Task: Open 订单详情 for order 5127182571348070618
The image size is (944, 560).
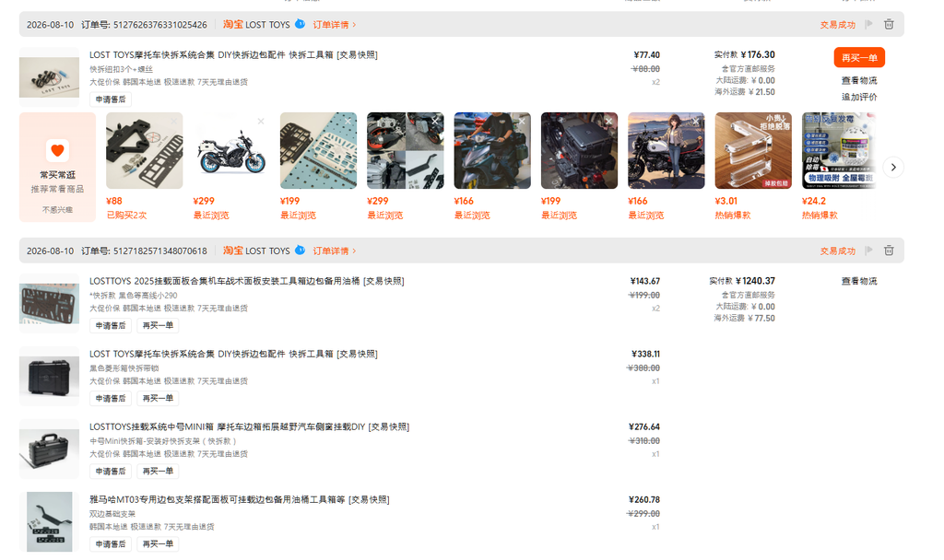Action: click(x=334, y=251)
